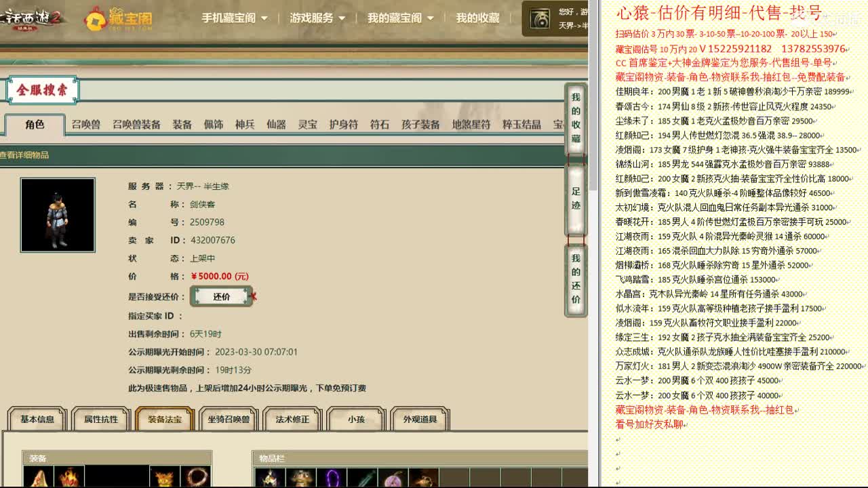Click the 万家灯火 listing line in notes
The image size is (868, 488).
(x=741, y=366)
